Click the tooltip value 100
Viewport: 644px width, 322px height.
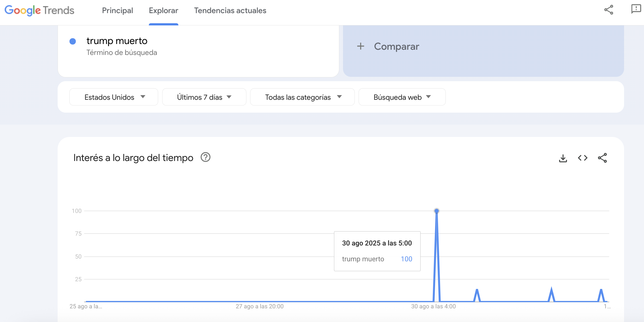pyautogui.click(x=406, y=259)
